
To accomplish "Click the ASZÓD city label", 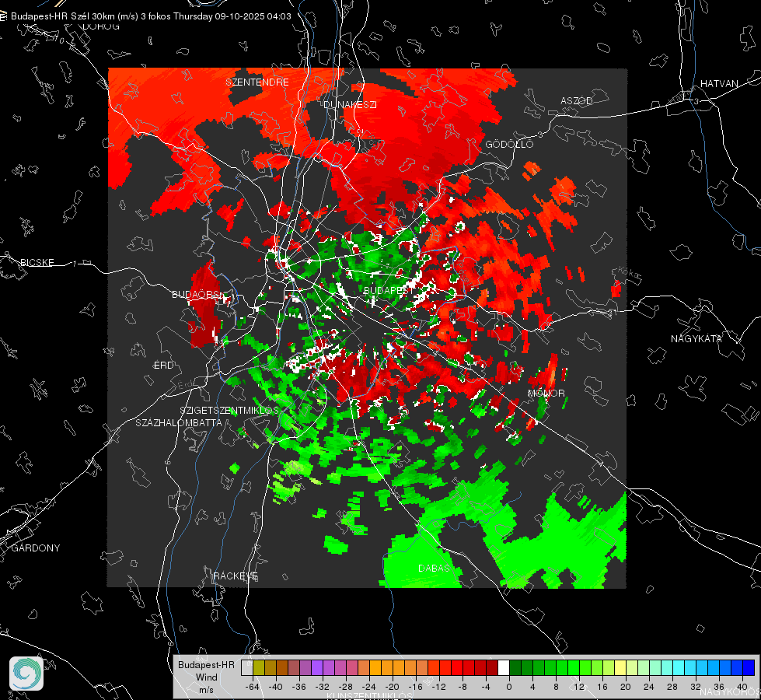I will pyautogui.click(x=577, y=100).
